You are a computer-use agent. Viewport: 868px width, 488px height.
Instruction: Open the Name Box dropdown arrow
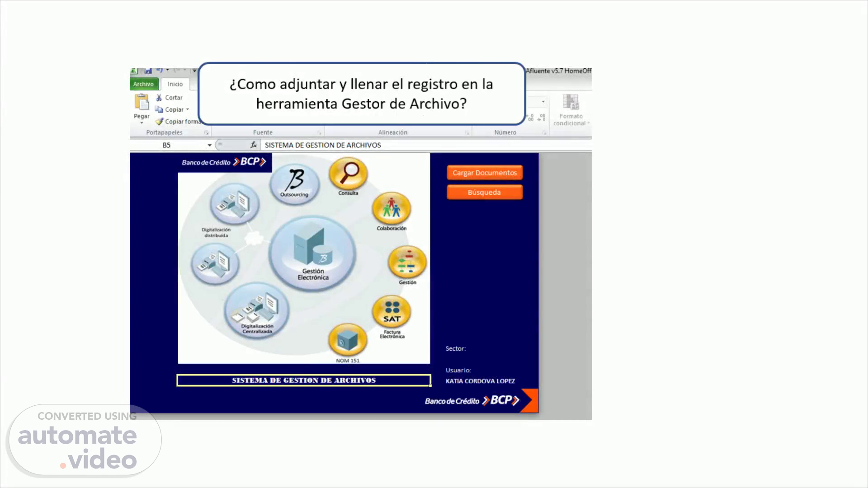(x=209, y=145)
